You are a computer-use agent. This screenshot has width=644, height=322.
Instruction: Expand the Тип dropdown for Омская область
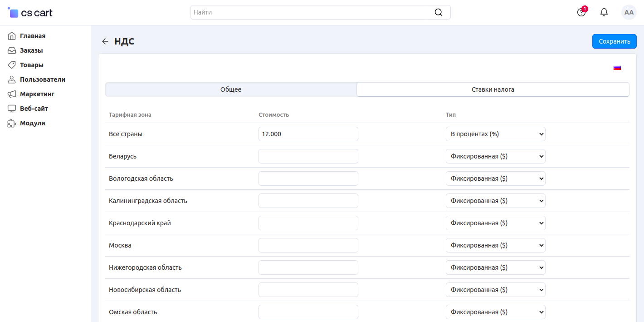495,312
